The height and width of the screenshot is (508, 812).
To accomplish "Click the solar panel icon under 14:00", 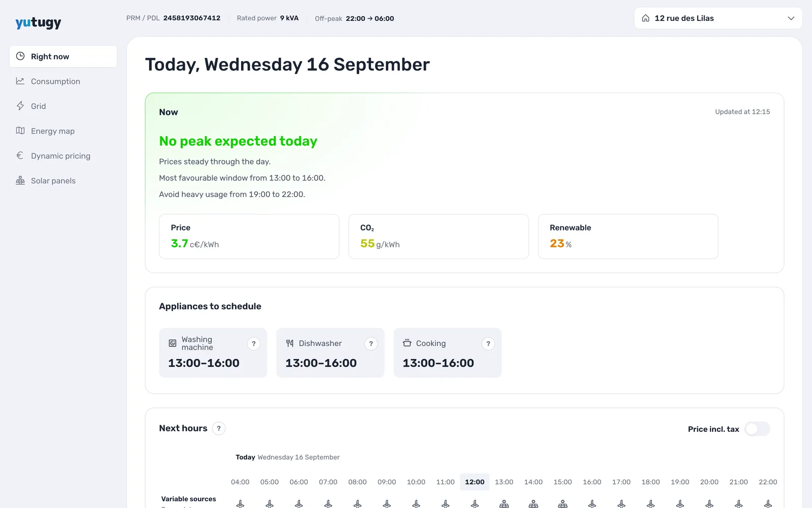I will click(x=533, y=504).
